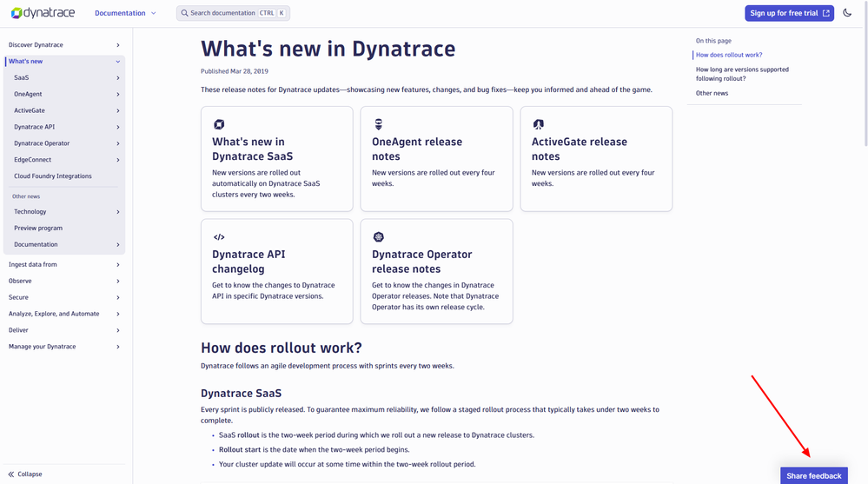Open SaaS sidebar entry
This screenshot has height=484, width=868.
point(21,78)
